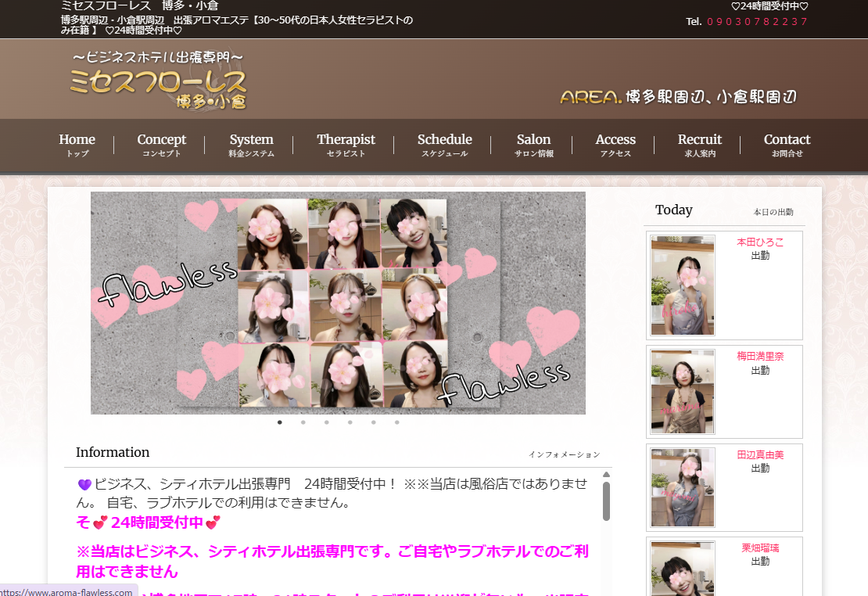Go to the System pricing page
Viewport: 868px width, 596px height.
click(251, 145)
